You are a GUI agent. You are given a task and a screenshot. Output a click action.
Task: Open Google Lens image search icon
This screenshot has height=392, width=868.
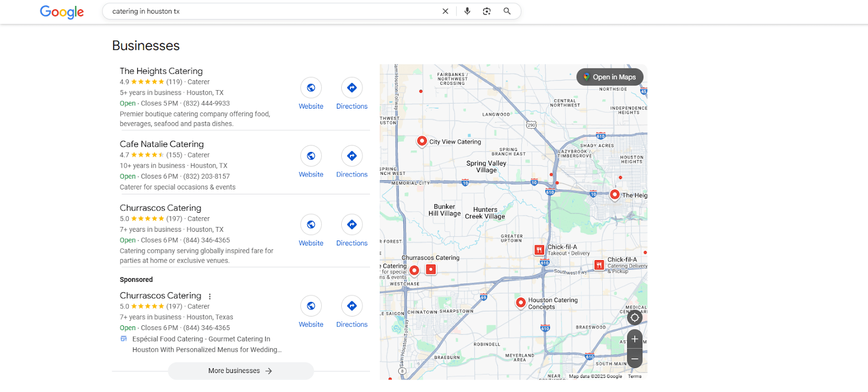(x=487, y=11)
